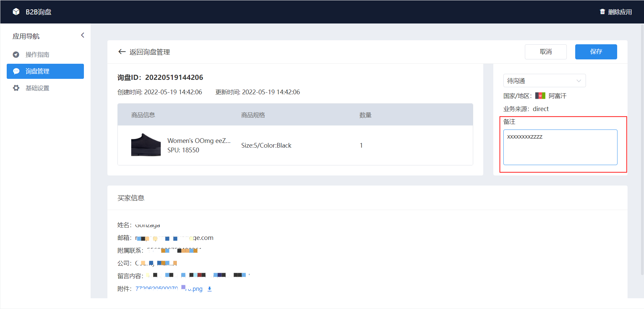Click the 询盘ID: 20220519144206 heading
Viewport: 644px width, 309px height.
(x=160, y=78)
